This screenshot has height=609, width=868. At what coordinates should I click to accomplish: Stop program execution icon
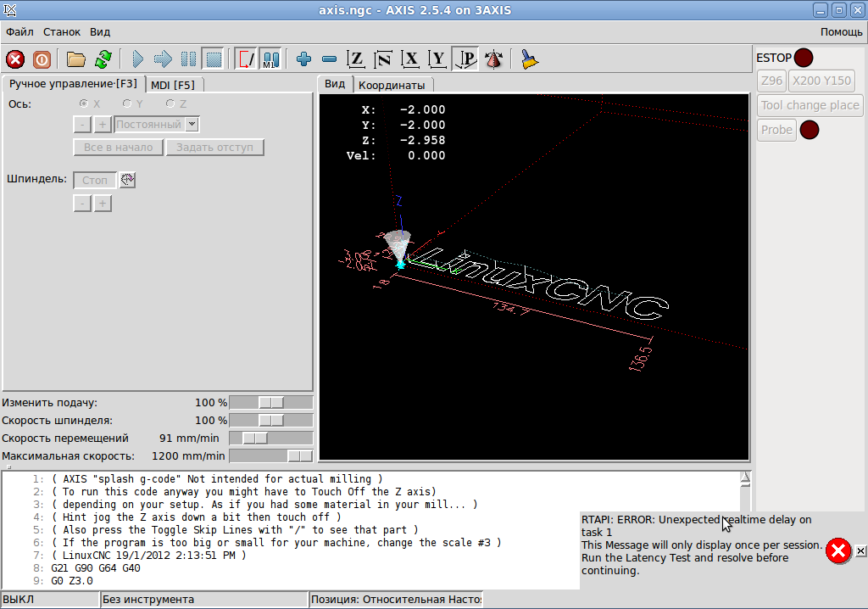coord(213,59)
